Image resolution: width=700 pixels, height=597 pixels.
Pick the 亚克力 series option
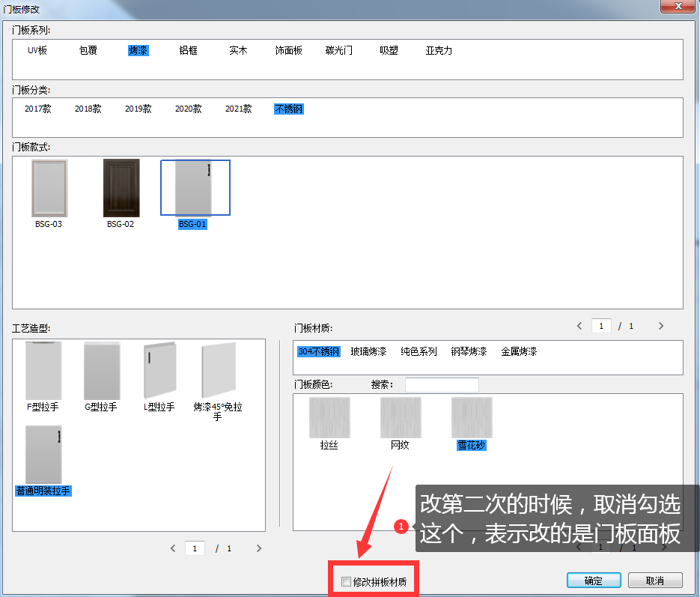439,50
